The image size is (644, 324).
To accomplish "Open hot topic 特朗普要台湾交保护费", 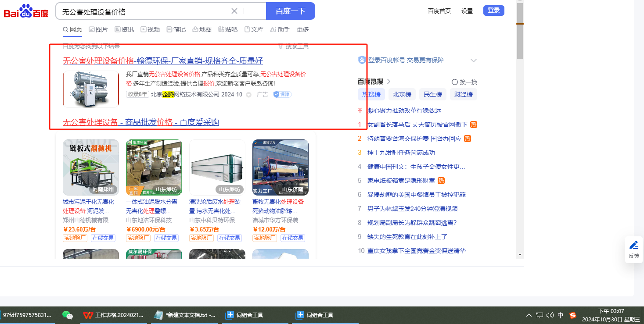I will (414, 139).
